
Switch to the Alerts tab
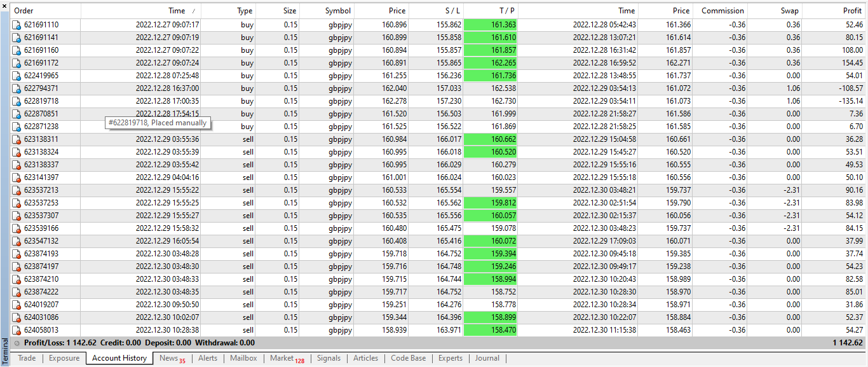pyautogui.click(x=208, y=358)
